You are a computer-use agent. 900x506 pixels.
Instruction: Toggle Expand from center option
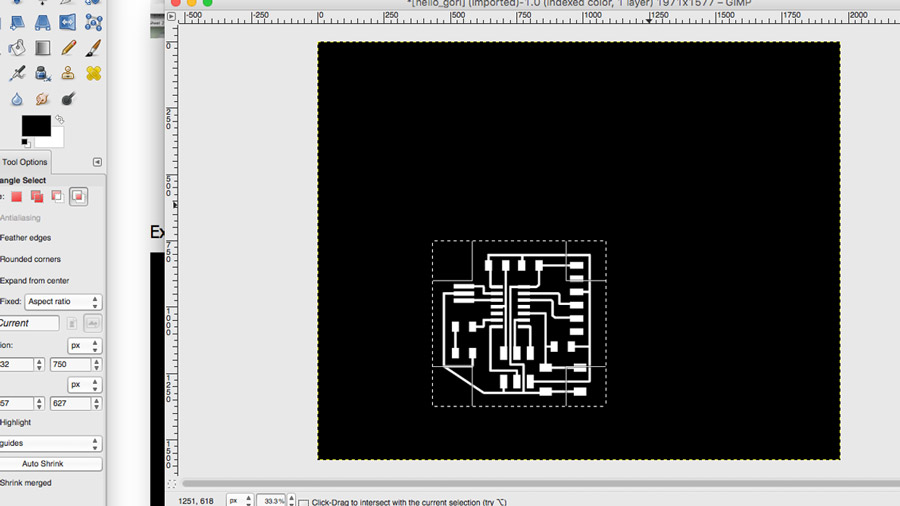[x=34, y=281]
